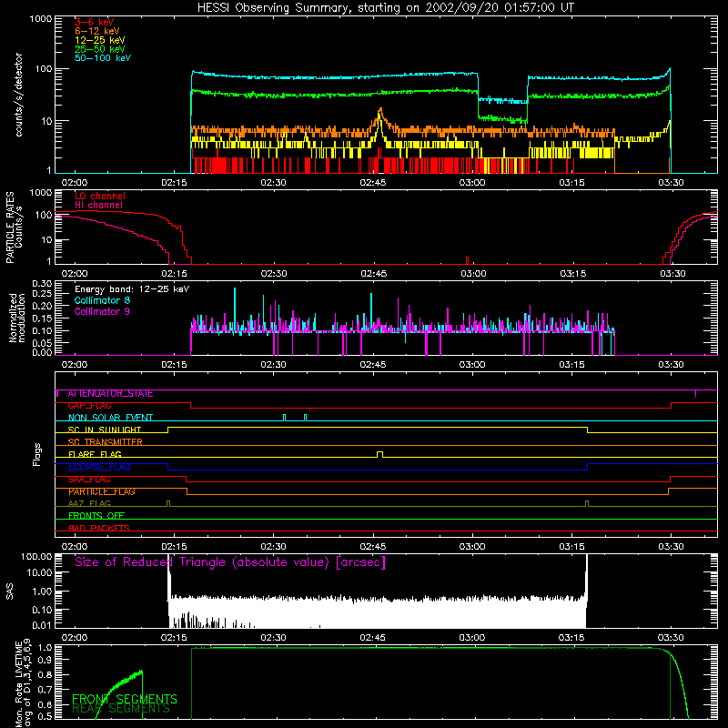Select the '50-100 keV' legend entry
The height and width of the screenshot is (728, 728).
coord(103,58)
